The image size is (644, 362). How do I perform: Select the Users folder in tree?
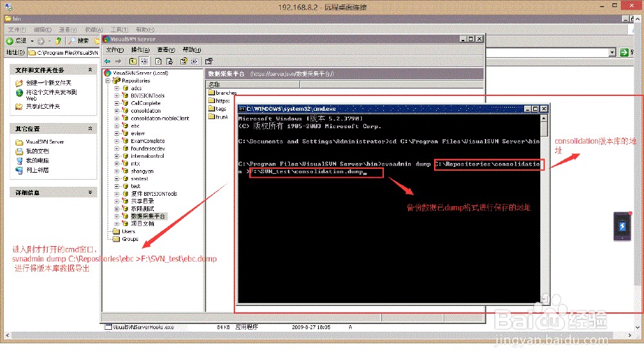pyautogui.click(x=124, y=231)
